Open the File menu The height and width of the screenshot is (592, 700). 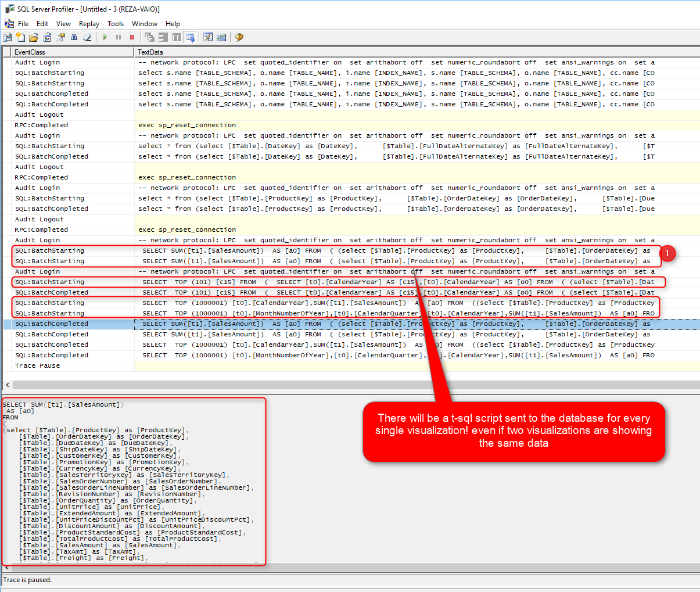coord(23,24)
